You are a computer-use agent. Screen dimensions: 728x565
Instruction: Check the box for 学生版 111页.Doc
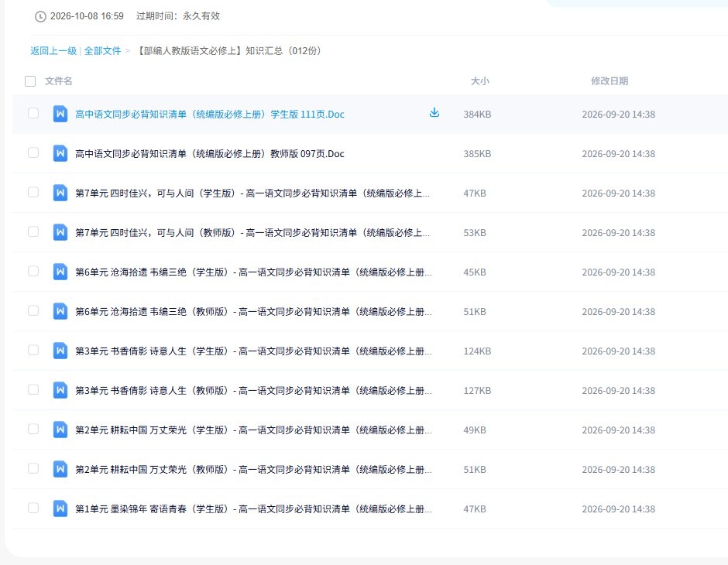(x=33, y=113)
